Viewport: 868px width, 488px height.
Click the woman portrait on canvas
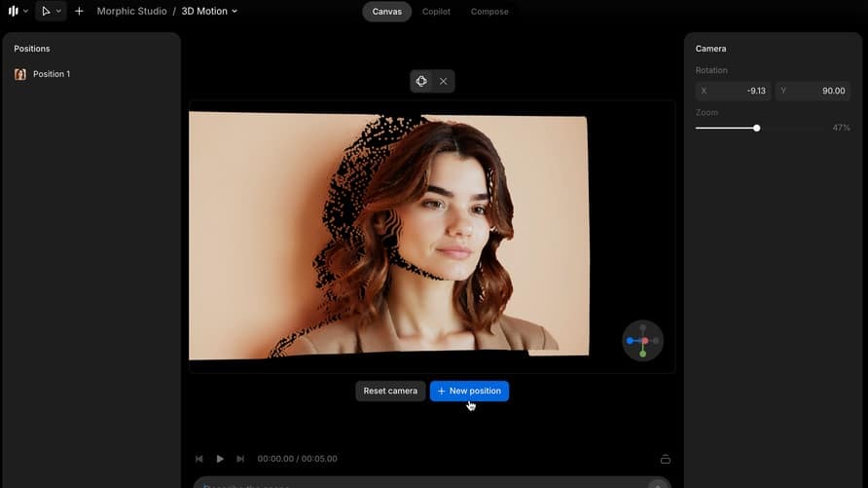coord(388,237)
